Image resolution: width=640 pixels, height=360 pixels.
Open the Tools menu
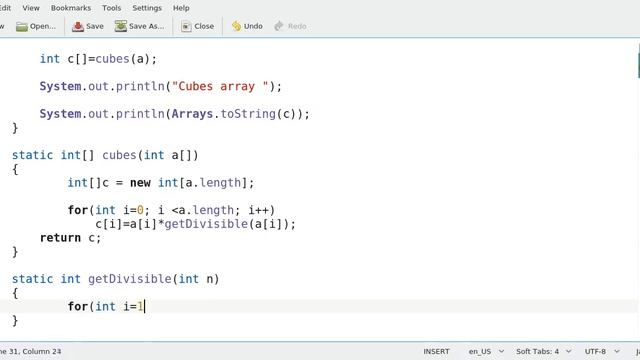(111, 8)
